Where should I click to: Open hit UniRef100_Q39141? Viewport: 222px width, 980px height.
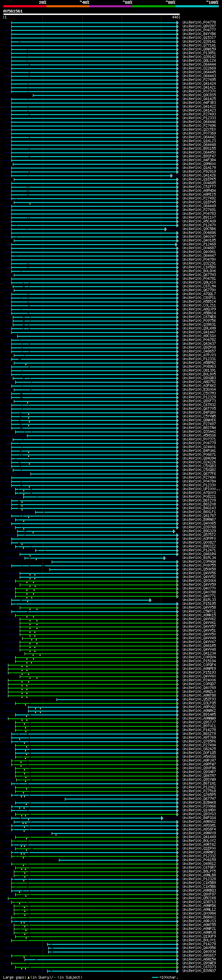point(199,41)
